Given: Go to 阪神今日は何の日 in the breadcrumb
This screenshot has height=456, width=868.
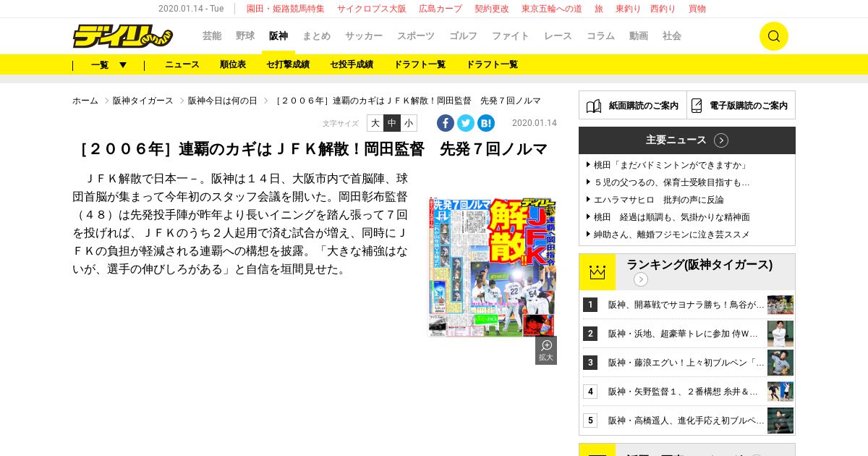Looking at the screenshot, I should 223,101.
